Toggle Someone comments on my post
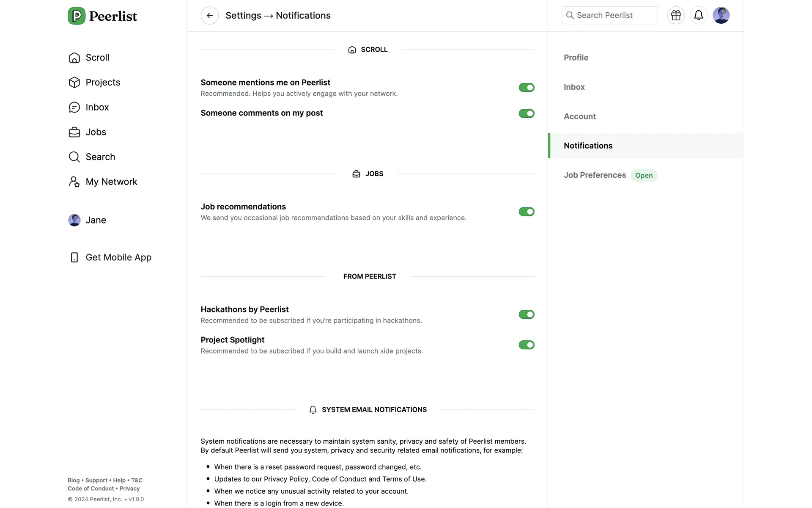 tap(526, 113)
